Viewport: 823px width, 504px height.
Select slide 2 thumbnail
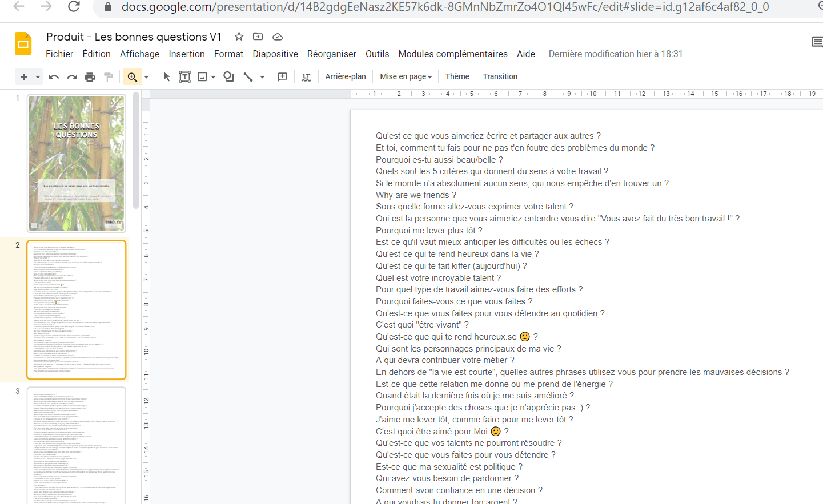pos(77,310)
